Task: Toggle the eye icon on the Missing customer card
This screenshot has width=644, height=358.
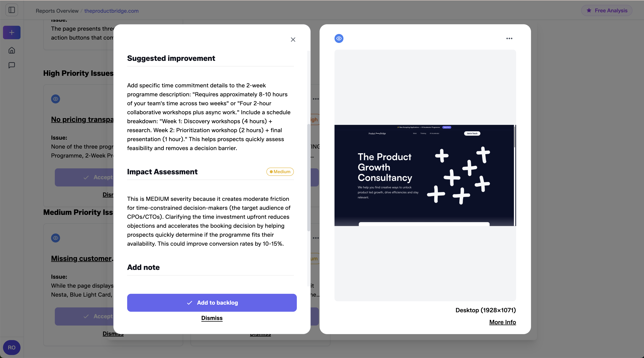Action: [55, 238]
